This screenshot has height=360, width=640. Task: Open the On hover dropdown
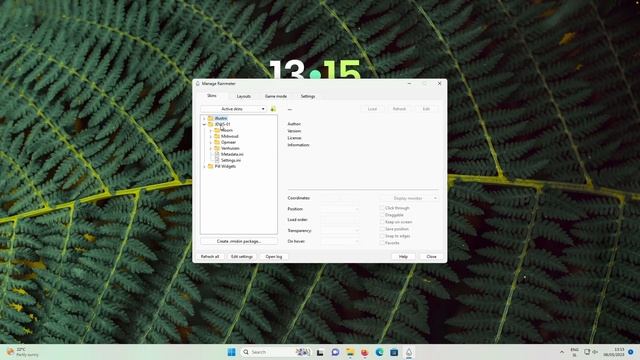tap(340, 241)
